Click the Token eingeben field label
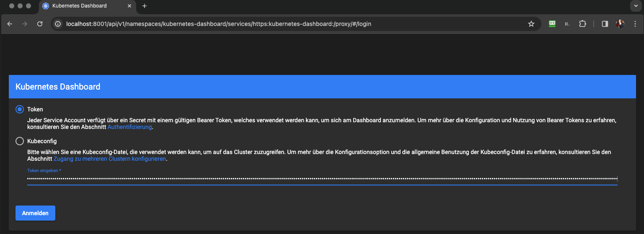Viewport: 644px width, 234px height. coord(44,170)
